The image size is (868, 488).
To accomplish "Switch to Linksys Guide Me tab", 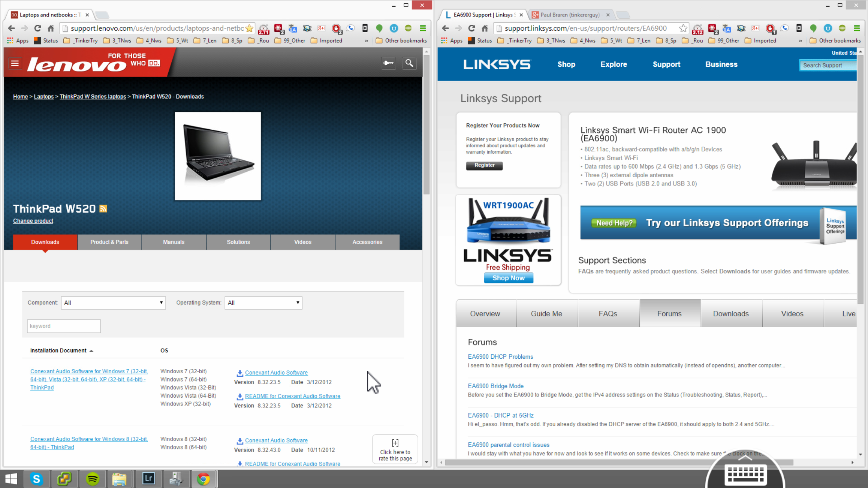I will click(x=546, y=314).
